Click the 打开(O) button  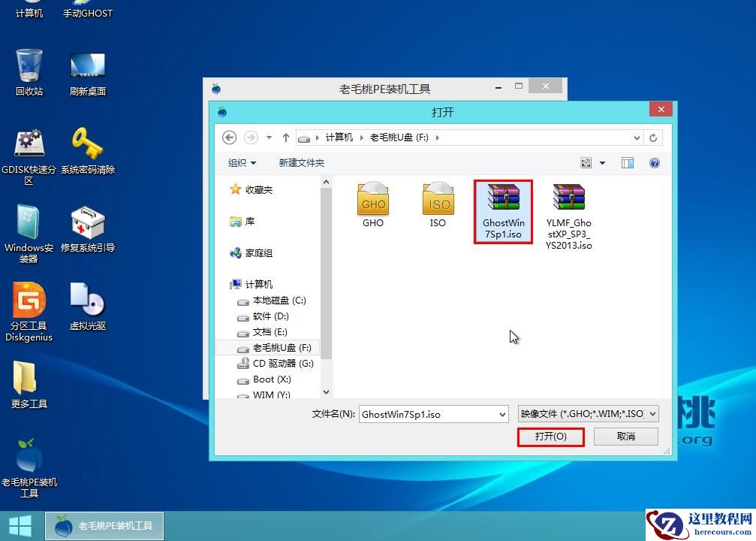coord(550,437)
